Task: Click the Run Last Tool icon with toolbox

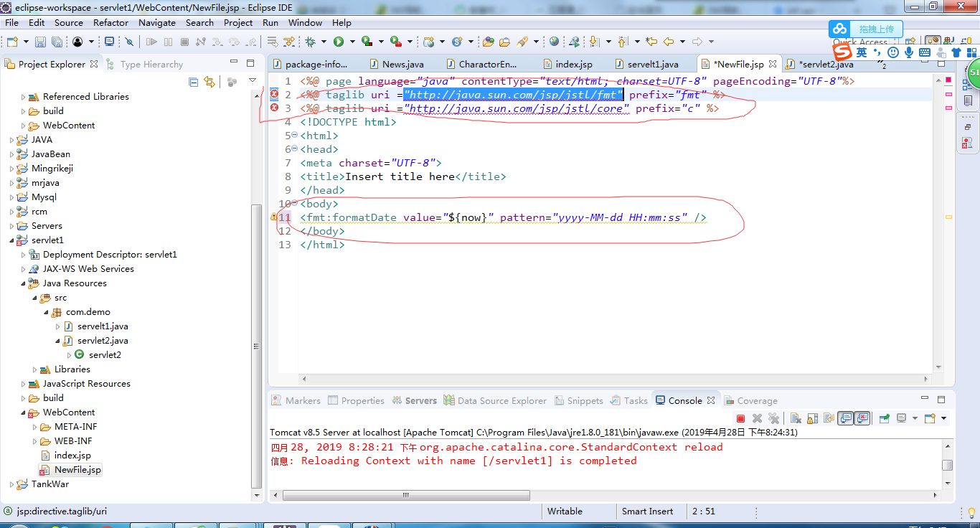Action: click(395, 42)
